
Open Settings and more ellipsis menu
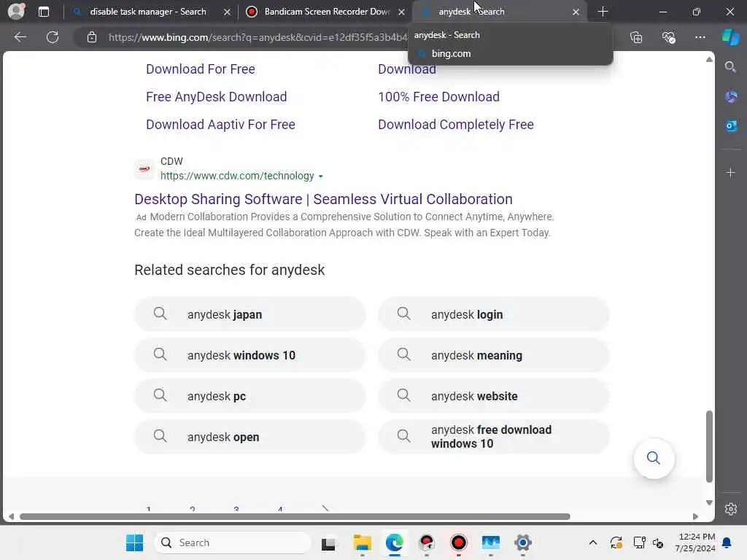[700, 37]
